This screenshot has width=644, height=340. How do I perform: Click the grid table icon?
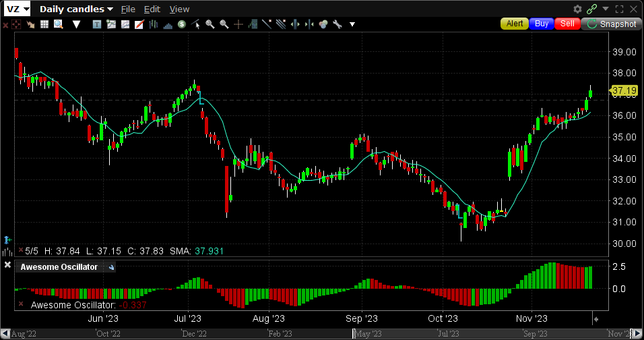(x=44, y=24)
